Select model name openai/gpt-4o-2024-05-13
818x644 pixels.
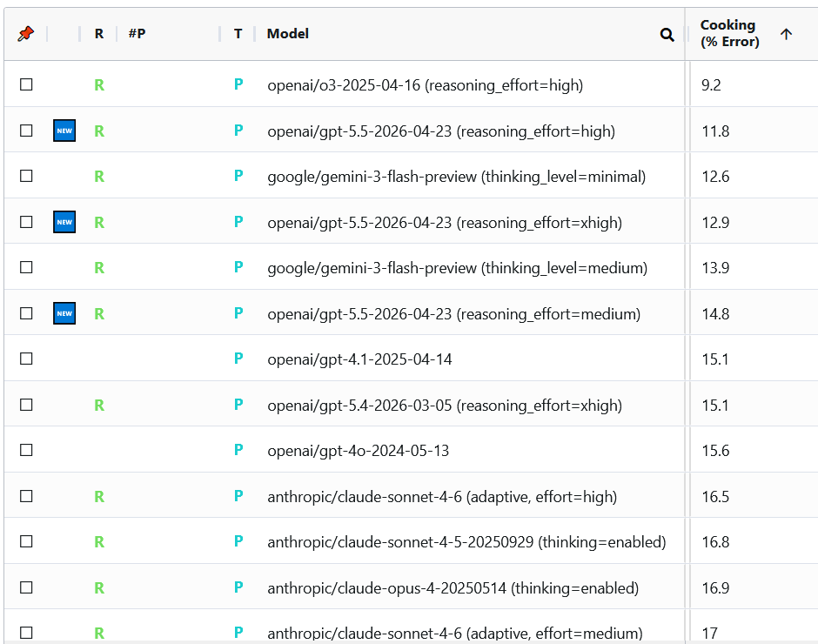point(359,451)
